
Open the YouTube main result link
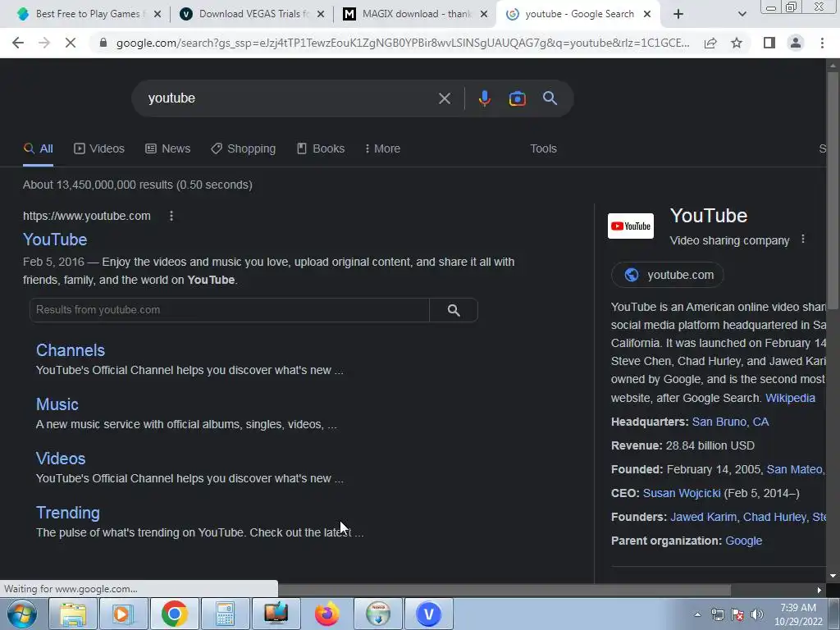(55, 240)
